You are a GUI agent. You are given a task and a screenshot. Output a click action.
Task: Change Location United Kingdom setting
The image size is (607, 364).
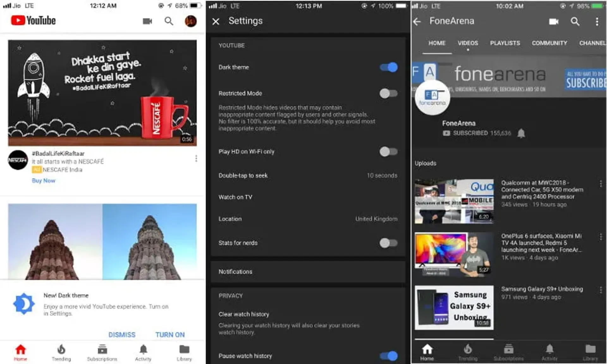click(x=308, y=219)
